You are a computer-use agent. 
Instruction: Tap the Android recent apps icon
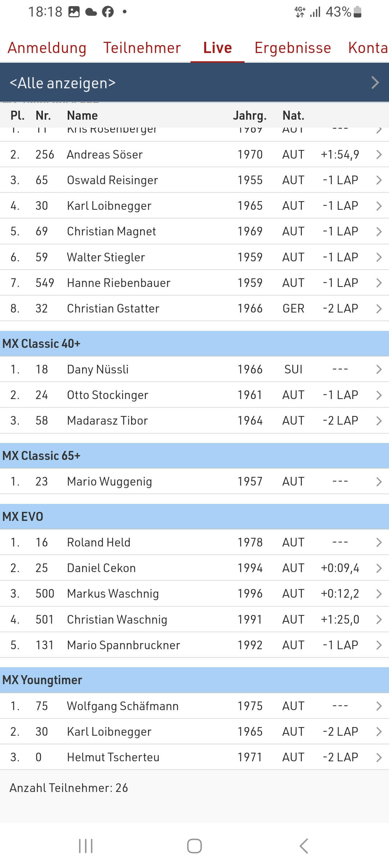(86, 846)
